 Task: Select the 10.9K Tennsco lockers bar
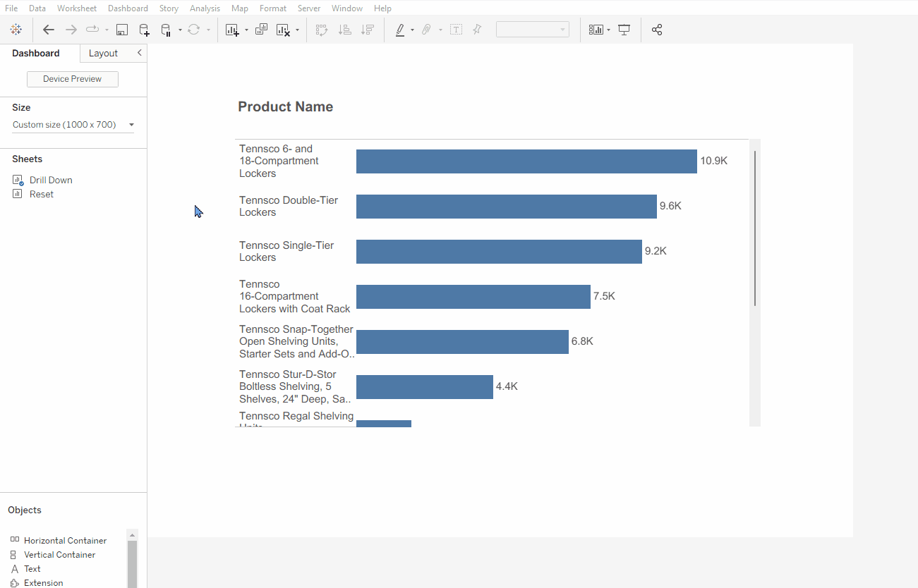pos(526,161)
